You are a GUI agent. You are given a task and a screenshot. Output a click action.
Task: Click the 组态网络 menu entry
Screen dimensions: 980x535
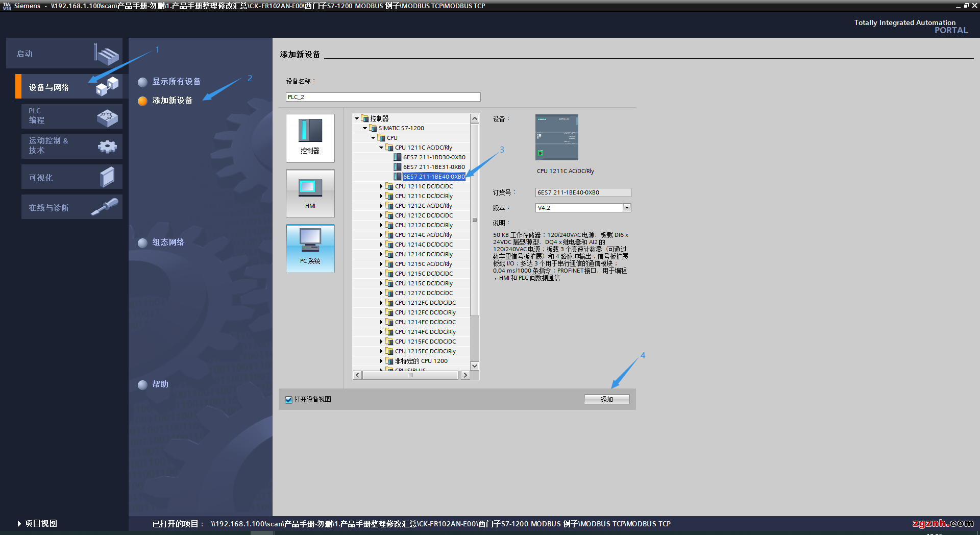pyautogui.click(x=168, y=242)
